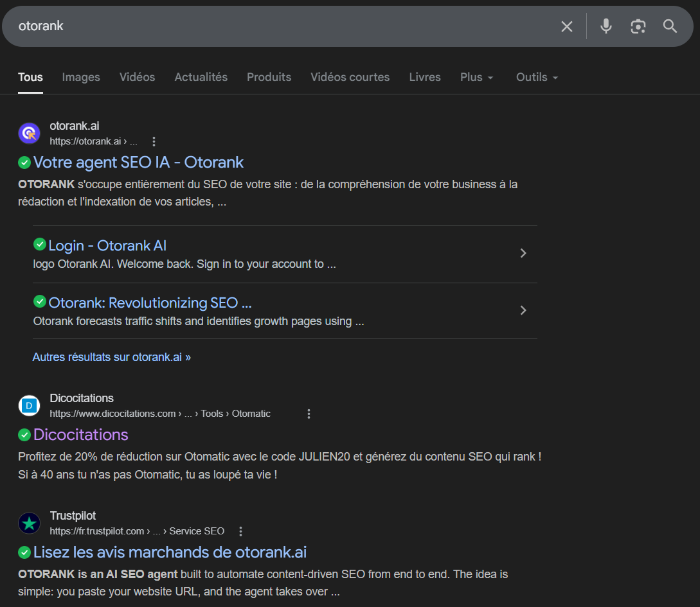700x607 pixels.
Task: Open the three-dot menu next to Trustpilot URL
Action: [x=240, y=531]
